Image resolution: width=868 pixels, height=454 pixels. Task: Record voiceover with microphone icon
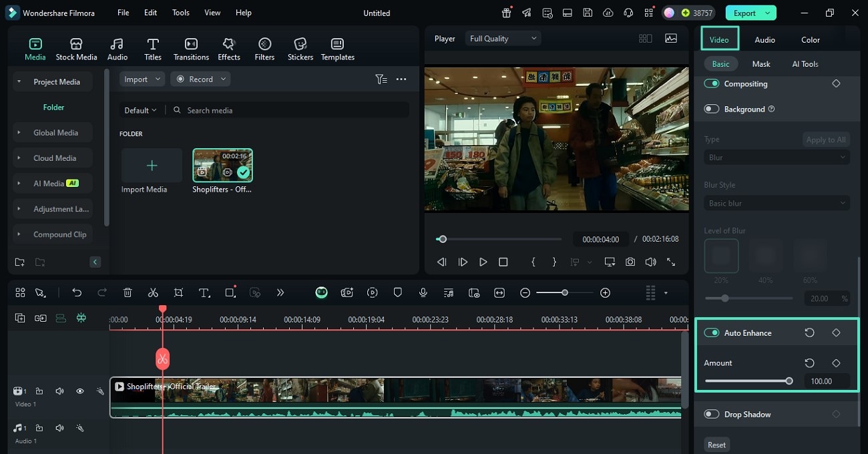pos(423,292)
